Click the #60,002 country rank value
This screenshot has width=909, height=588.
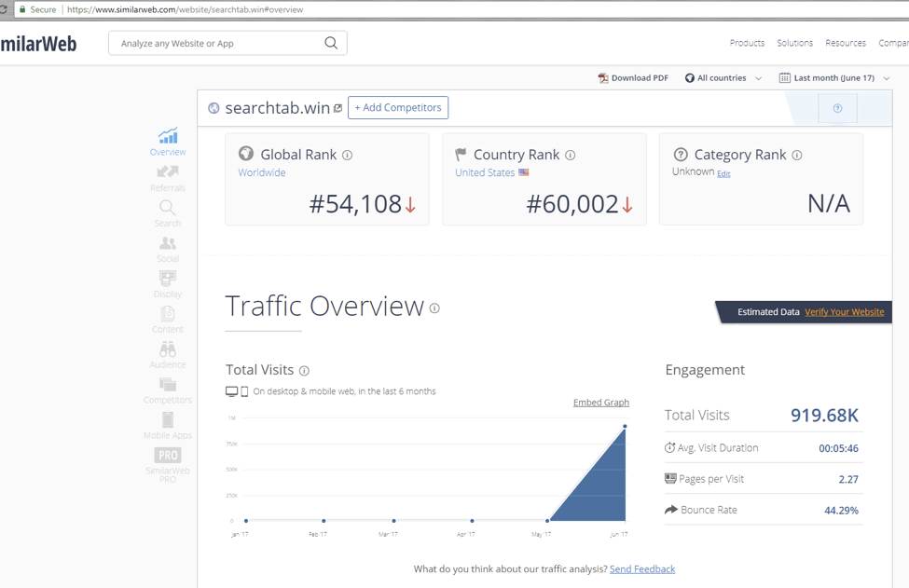(572, 204)
